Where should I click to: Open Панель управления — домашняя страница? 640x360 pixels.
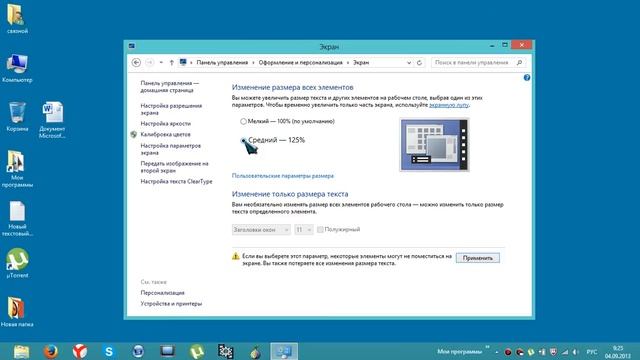(169, 87)
